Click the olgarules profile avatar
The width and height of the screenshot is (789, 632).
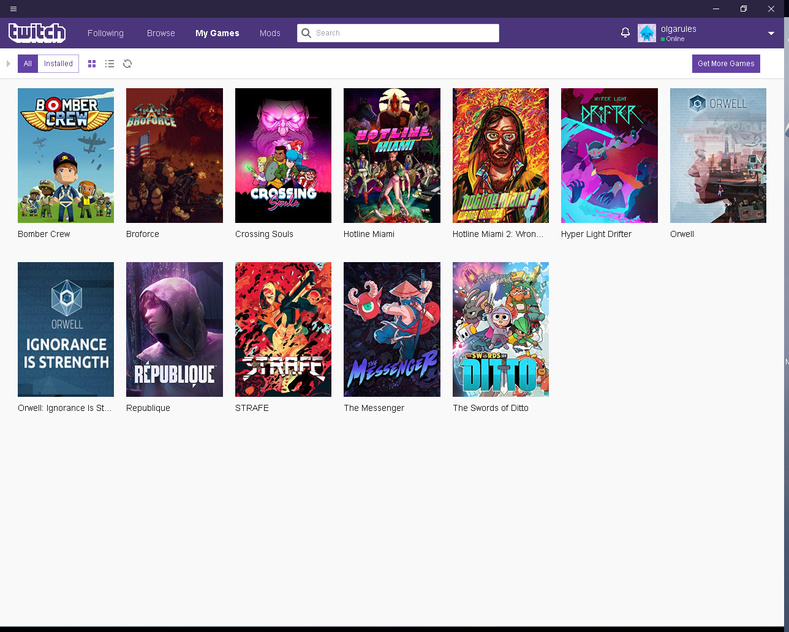point(647,33)
